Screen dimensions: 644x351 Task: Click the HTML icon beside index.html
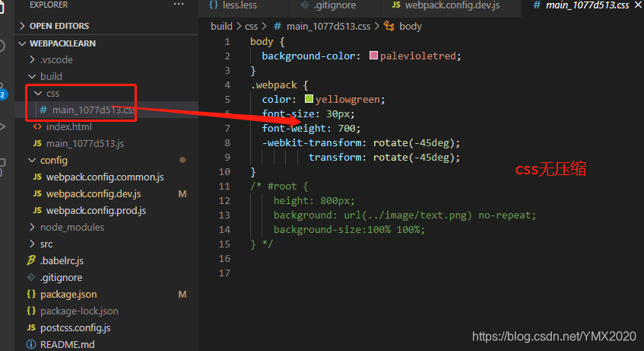(37, 126)
